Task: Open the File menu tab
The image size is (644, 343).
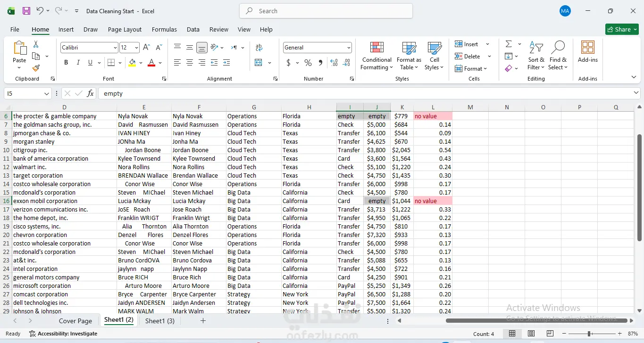Action: pyautogui.click(x=15, y=29)
